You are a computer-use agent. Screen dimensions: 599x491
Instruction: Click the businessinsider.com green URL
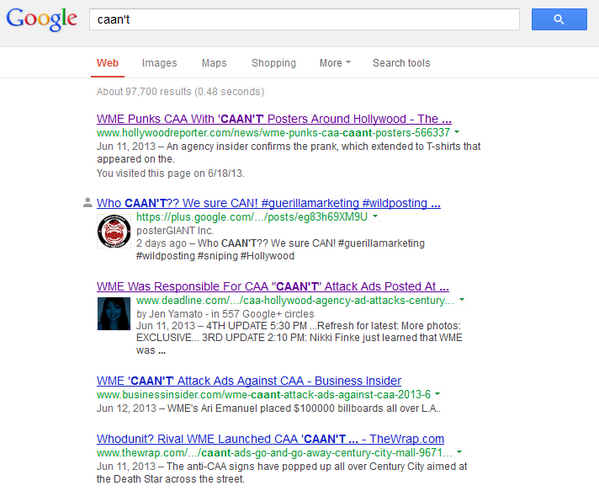(264, 394)
